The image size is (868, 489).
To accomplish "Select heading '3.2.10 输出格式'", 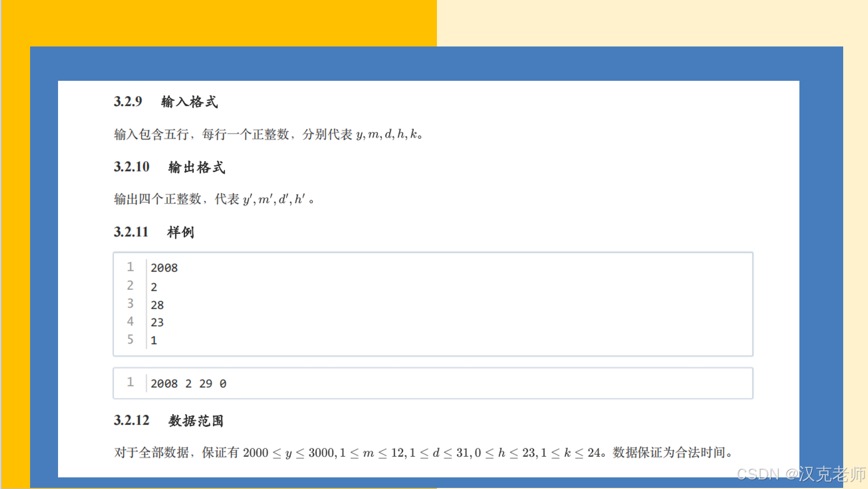I will pyautogui.click(x=170, y=167).
